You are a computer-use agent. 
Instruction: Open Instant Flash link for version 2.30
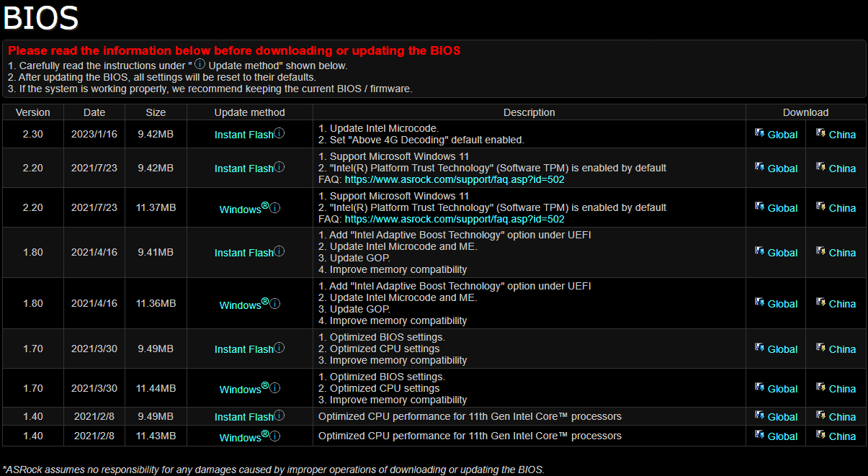[x=244, y=135]
